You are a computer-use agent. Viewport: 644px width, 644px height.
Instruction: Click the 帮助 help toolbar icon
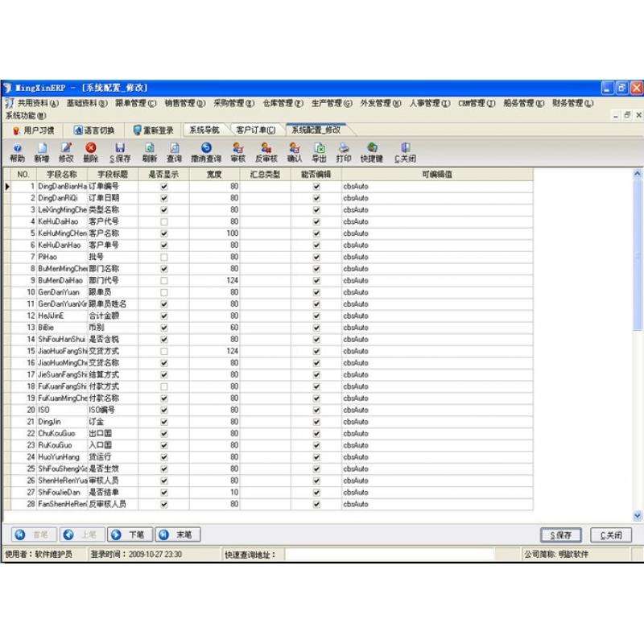(17, 152)
